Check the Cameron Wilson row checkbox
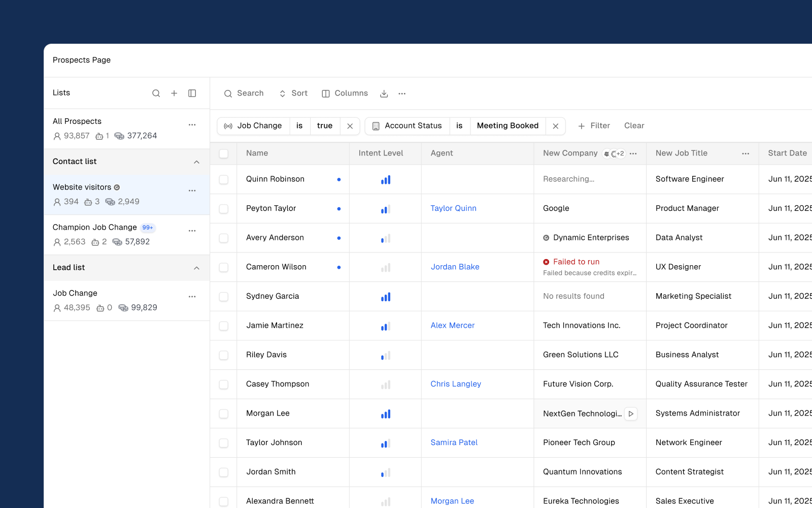 223,267
